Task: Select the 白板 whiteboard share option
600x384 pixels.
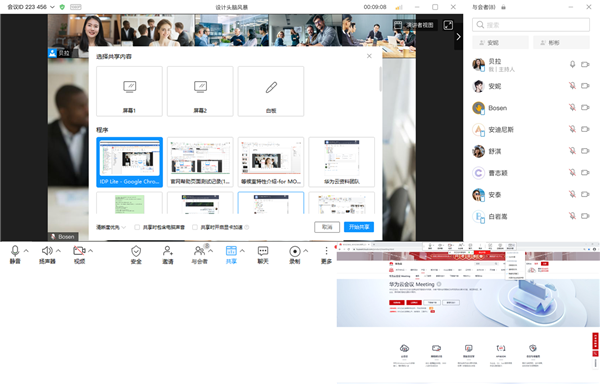Action: (x=271, y=91)
